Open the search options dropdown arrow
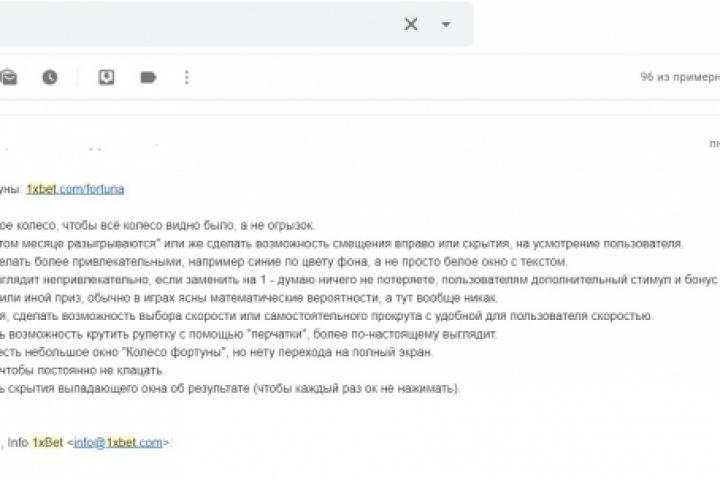 pyautogui.click(x=446, y=24)
